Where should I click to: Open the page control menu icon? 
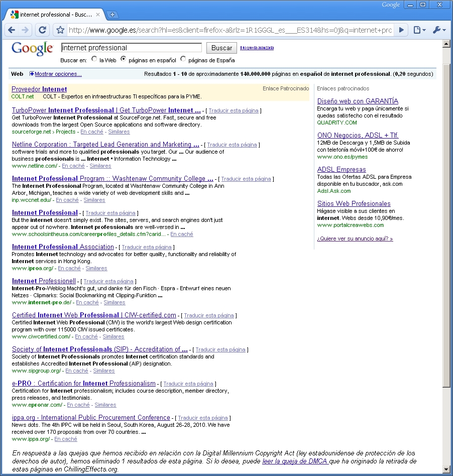(x=419, y=30)
